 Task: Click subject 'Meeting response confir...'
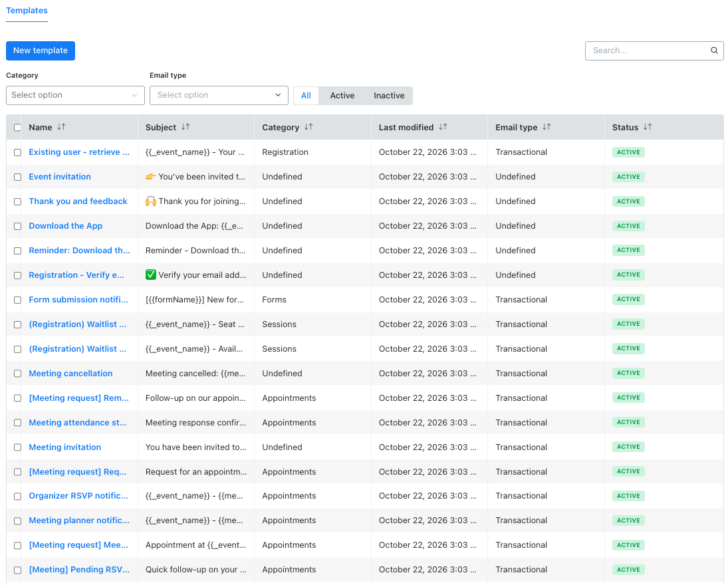195,423
